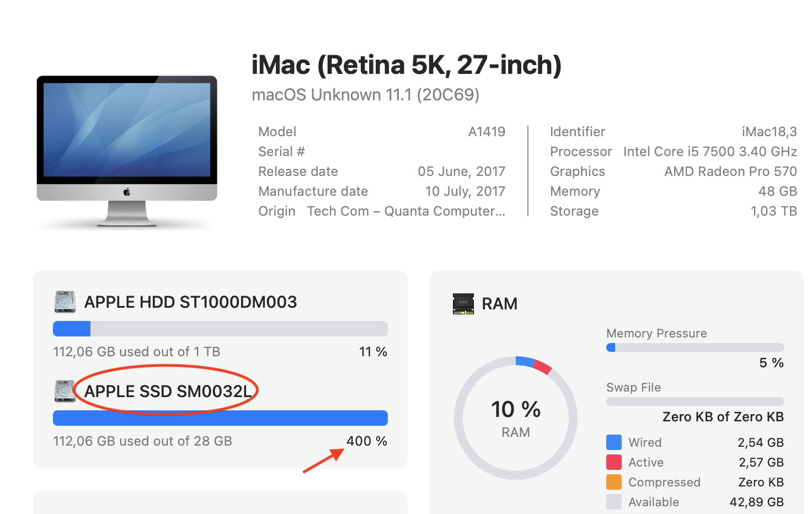Viewport: 812px width, 514px height.
Task: Click the SSD full usage bar
Action: (220, 418)
